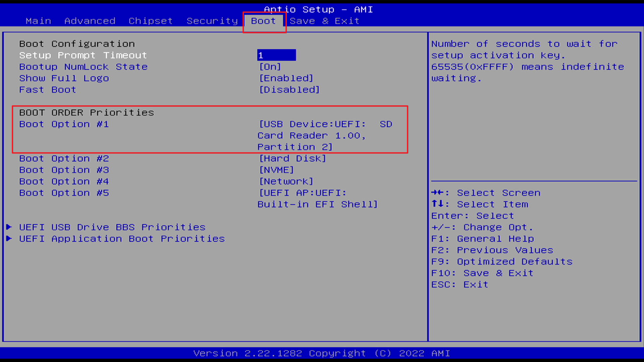Click arrow icon beside UEFI USB Drive BBS Priorities
This screenshot has height=362, width=644.
tap(9, 227)
